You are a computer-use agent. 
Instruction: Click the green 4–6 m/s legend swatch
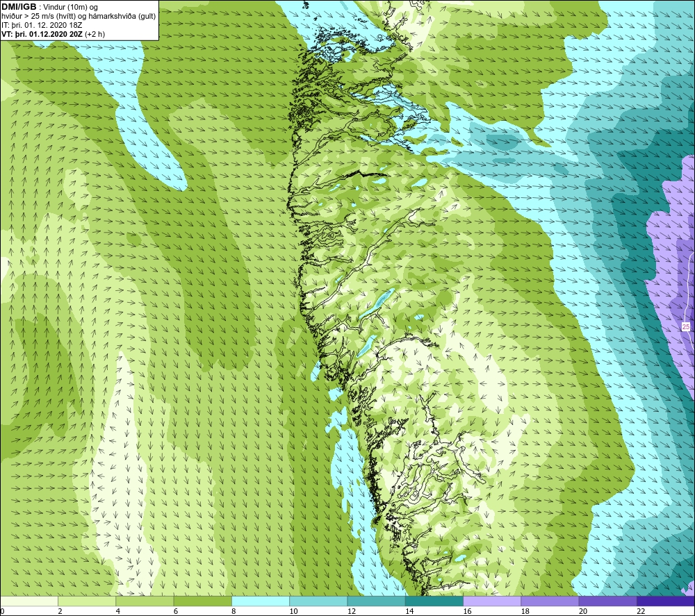145,601
